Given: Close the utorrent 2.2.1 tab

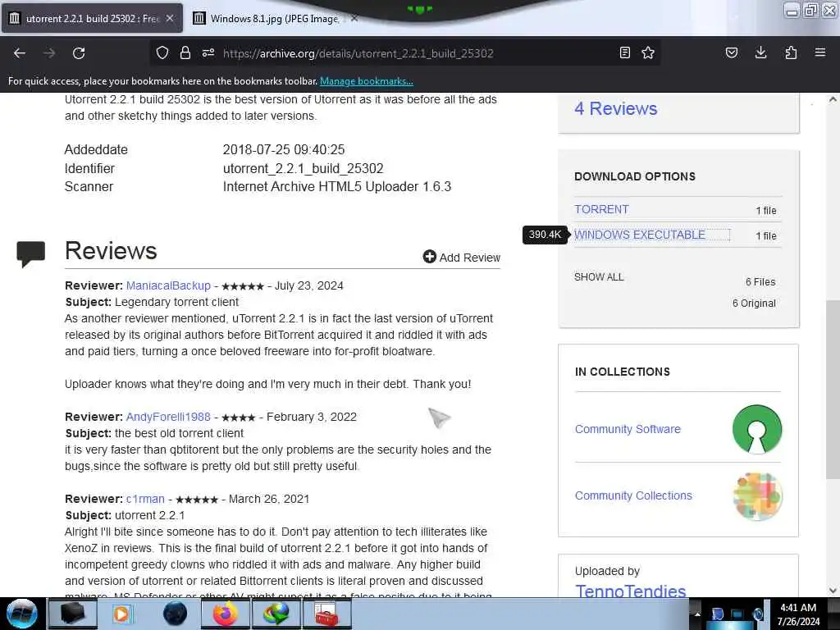Looking at the screenshot, I should (x=169, y=18).
